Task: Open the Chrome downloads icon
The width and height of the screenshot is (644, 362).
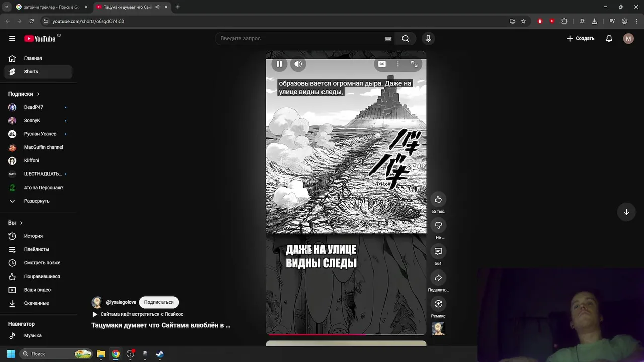Action: [594, 21]
